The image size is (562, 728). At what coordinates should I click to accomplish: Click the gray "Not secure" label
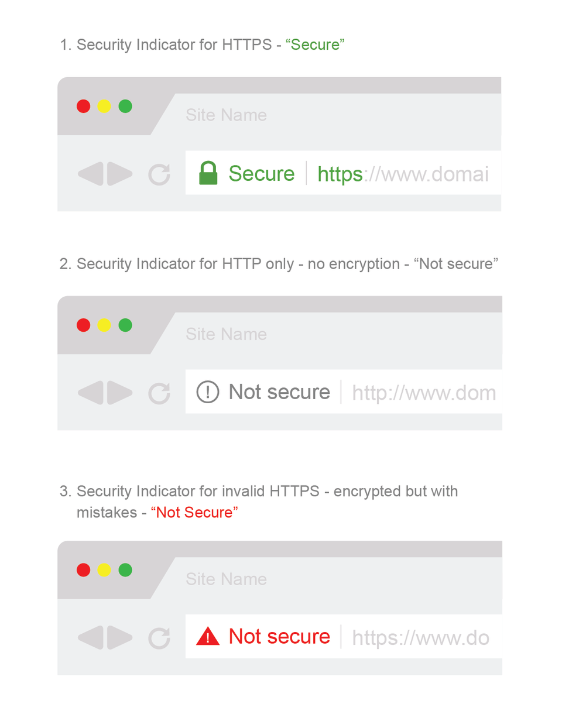pyautogui.click(x=279, y=392)
